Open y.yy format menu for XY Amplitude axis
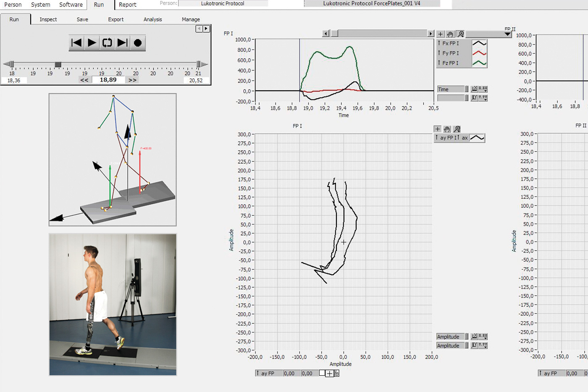This screenshot has width=588, height=392. 483,345
